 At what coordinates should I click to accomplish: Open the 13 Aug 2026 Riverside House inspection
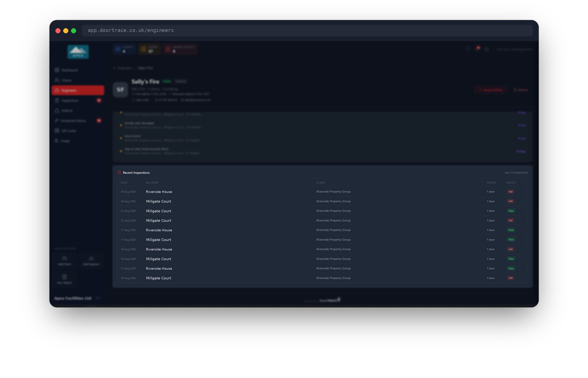point(323,268)
